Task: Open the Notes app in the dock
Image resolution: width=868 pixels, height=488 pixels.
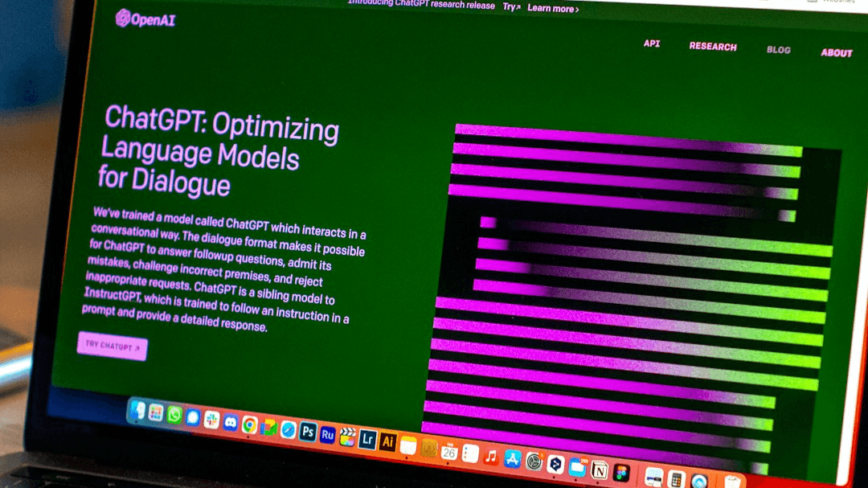Action: [x=408, y=445]
